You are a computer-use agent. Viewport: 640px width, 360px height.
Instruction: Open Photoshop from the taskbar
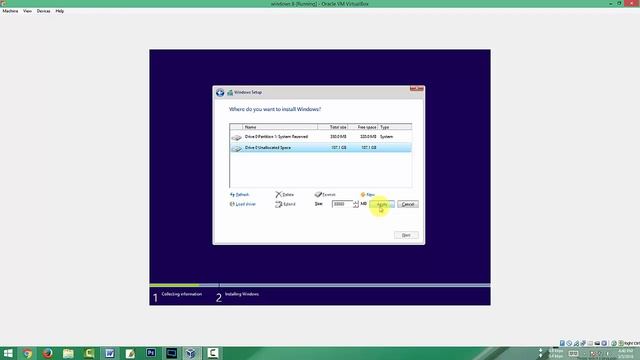(x=151, y=353)
